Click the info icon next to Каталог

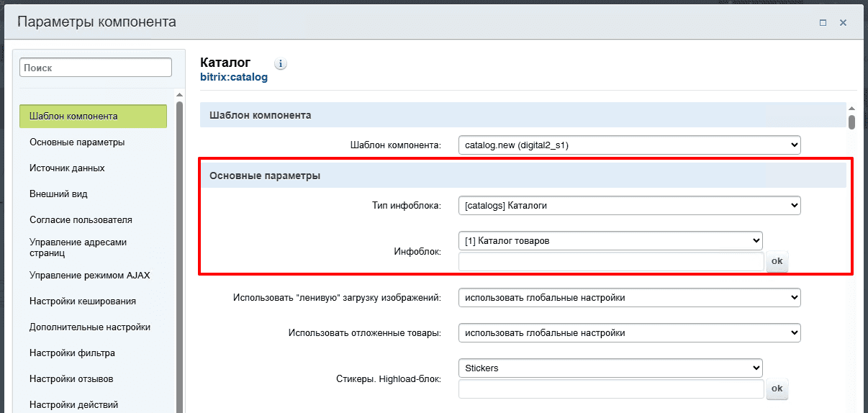pyautogui.click(x=281, y=63)
